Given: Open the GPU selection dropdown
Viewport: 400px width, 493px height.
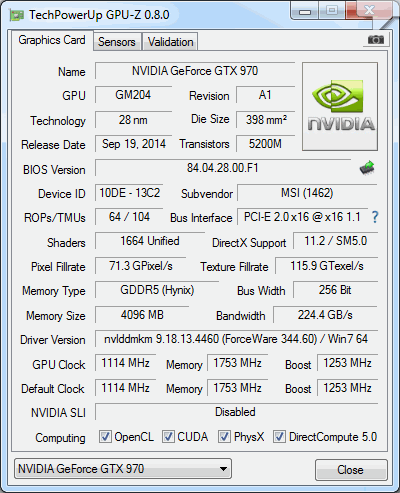Looking at the screenshot, I should 123,469.
